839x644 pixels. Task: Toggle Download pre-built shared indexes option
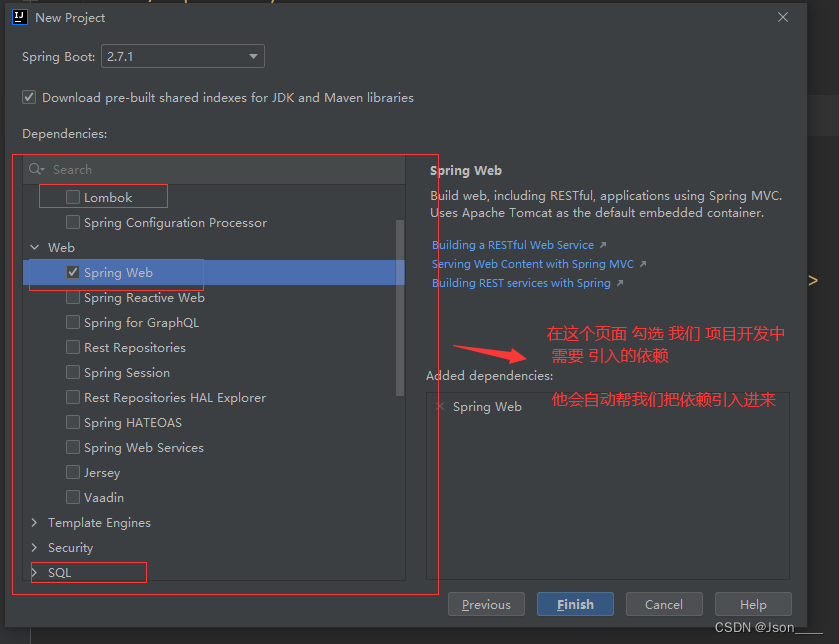tap(29, 97)
